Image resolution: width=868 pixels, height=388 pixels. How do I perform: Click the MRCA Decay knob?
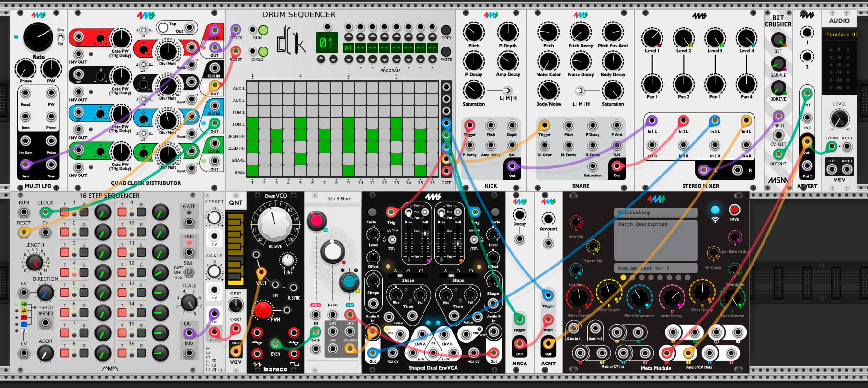point(519,214)
